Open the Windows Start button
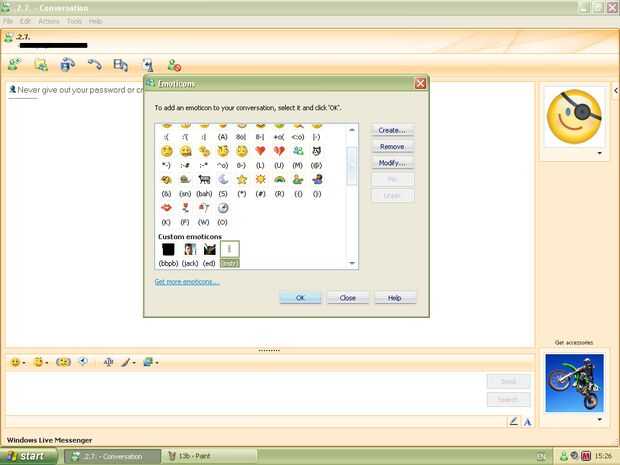The image size is (620, 465). click(x=28, y=456)
